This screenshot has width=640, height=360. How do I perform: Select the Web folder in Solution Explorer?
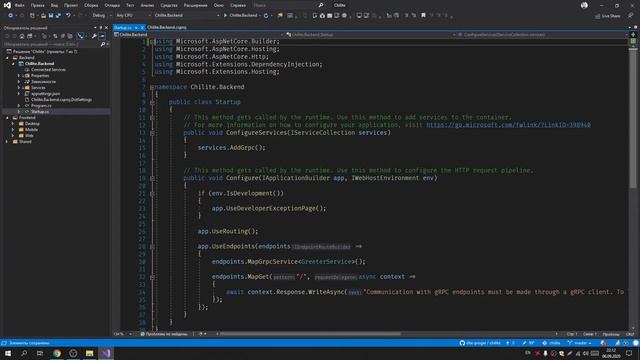tap(29, 136)
